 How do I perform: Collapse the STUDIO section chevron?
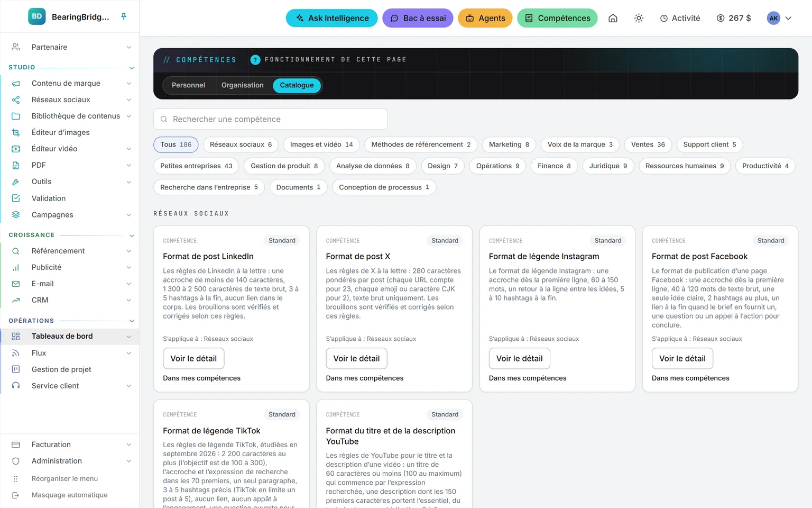pyautogui.click(x=132, y=68)
